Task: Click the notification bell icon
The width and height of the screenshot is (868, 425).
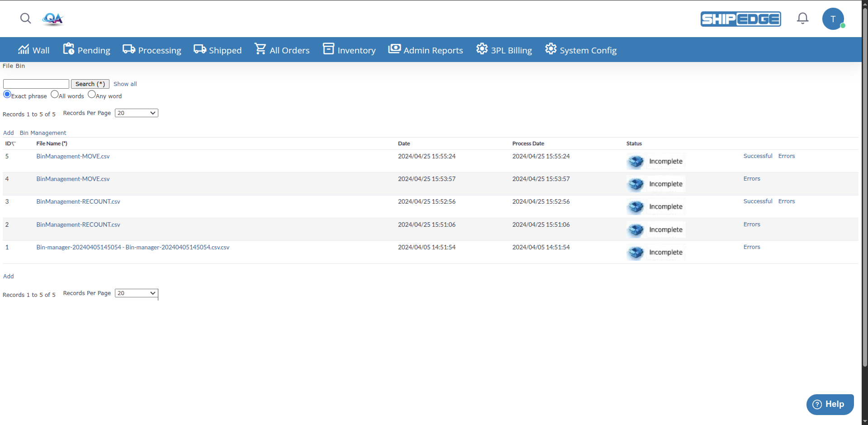Action: pyautogui.click(x=802, y=19)
